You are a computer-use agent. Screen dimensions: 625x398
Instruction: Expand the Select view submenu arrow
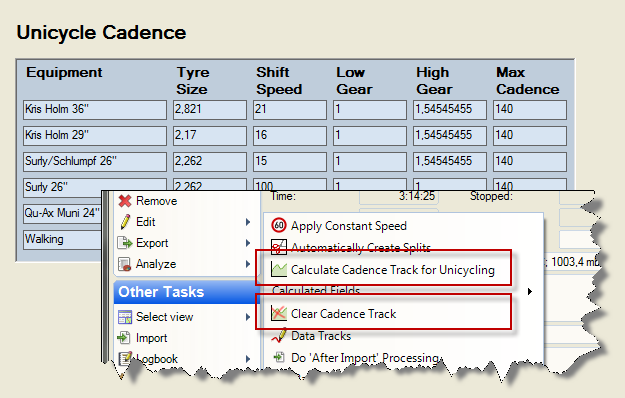tap(248, 317)
